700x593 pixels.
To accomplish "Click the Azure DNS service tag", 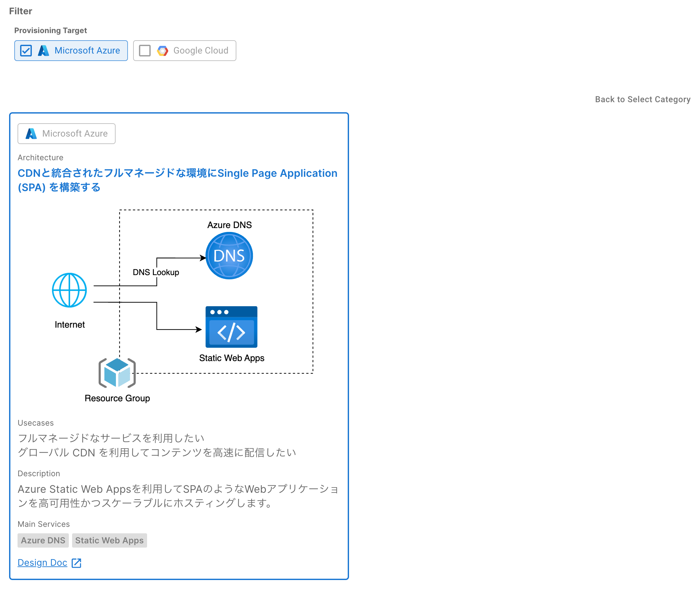I will pos(43,540).
